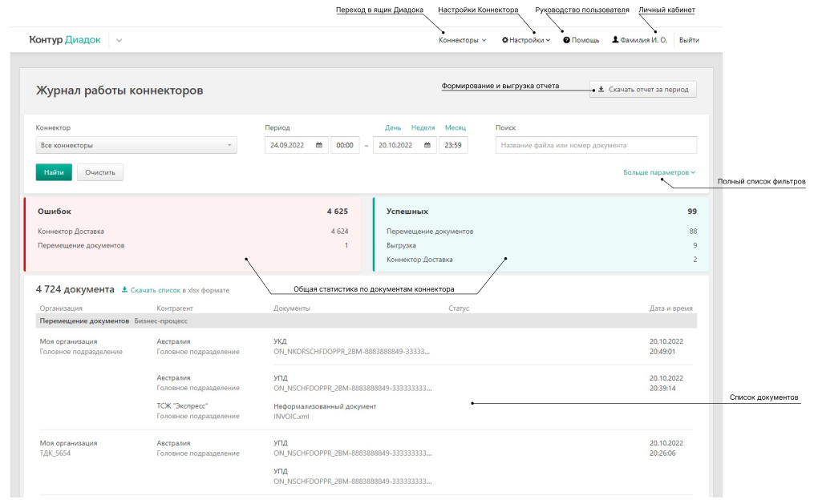Click the Документы column header
Image resolution: width=814 pixels, height=504 pixels.
[x=292, y=308]
